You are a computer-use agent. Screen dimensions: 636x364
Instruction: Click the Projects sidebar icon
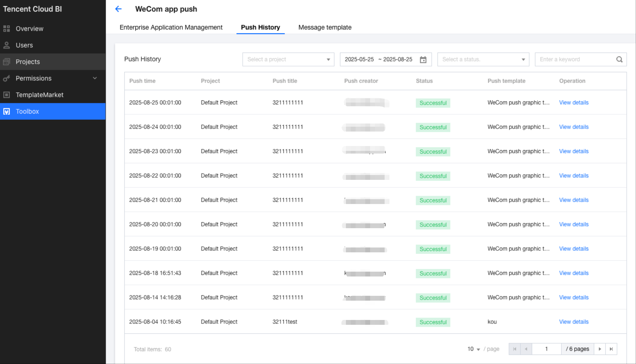(7, 62)
